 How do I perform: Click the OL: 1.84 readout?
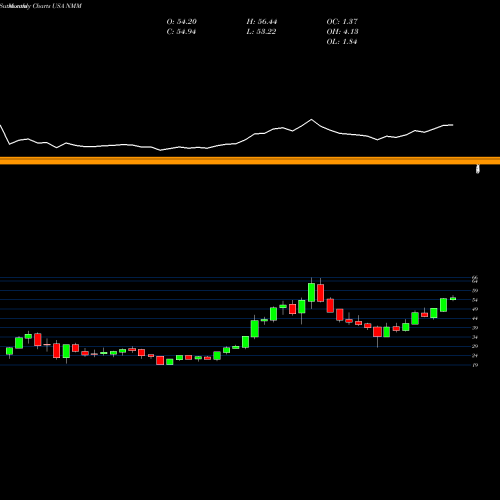tap(342, 42)
